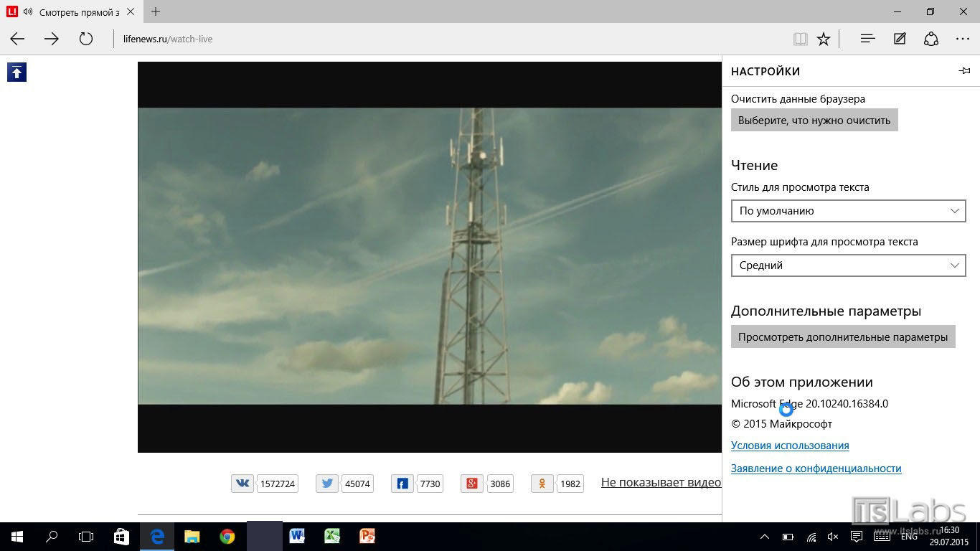Click the address bar URL
Image resolution: width=980 pixels, height=551 pixels.
(x=168, y=39)
